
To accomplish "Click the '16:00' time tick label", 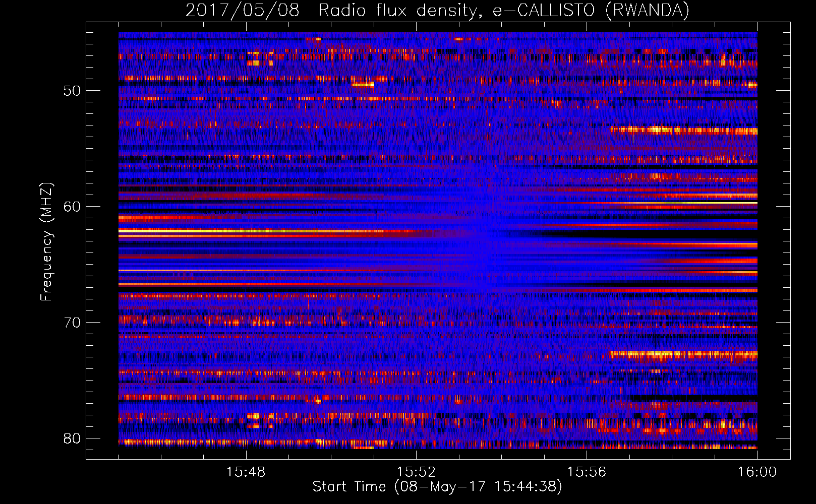I will pyautogui.click(x=757, y=472).
